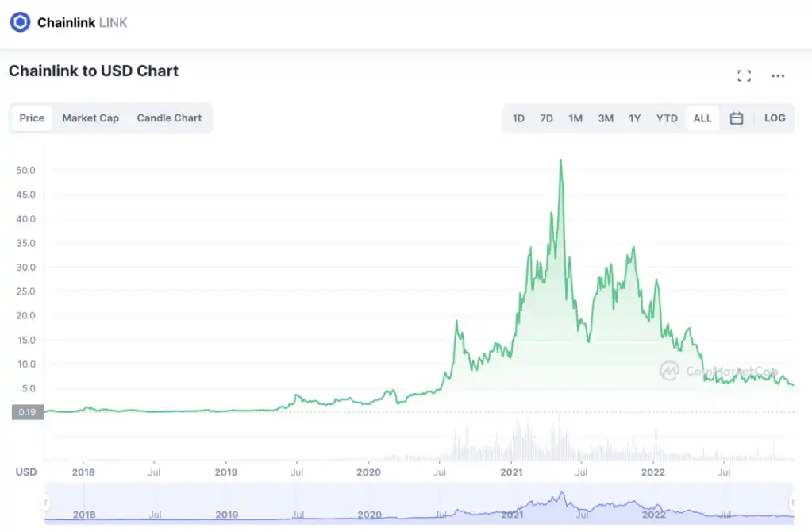
Task: Click the price peak on the chart
Action: (561, 160)
